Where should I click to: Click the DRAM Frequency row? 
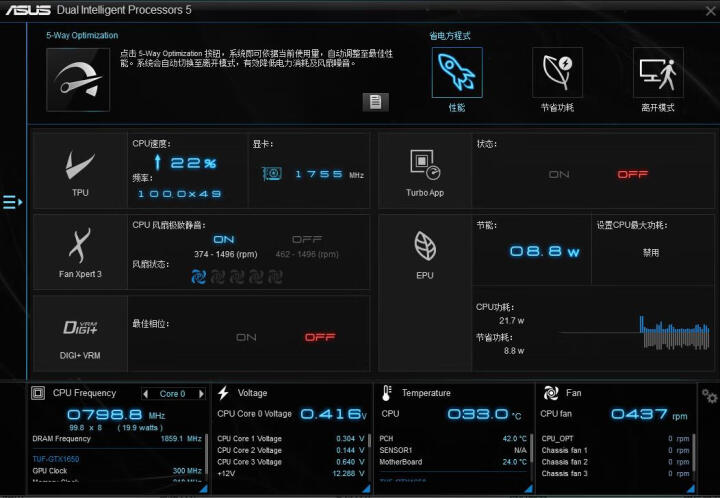[x=117, y=439]
